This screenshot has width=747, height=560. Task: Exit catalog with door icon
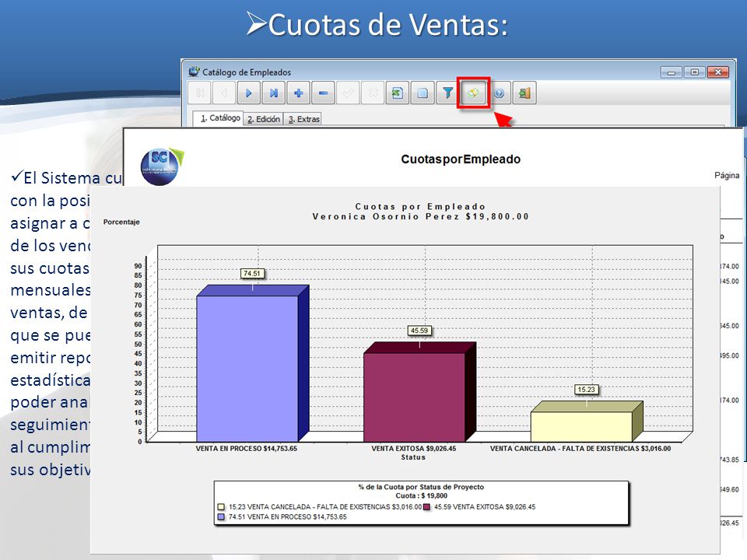pyautogui.click(x=524, y=93)
